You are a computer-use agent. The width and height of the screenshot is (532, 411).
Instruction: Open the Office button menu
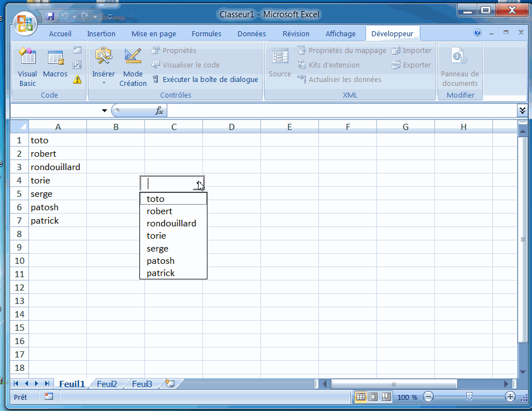[25, 24]
